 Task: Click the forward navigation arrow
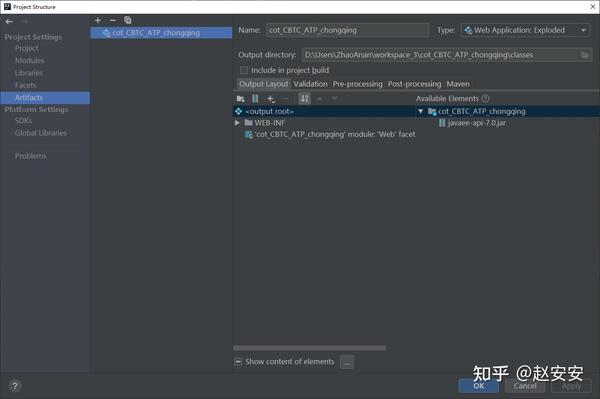click(x=24, y=22)
